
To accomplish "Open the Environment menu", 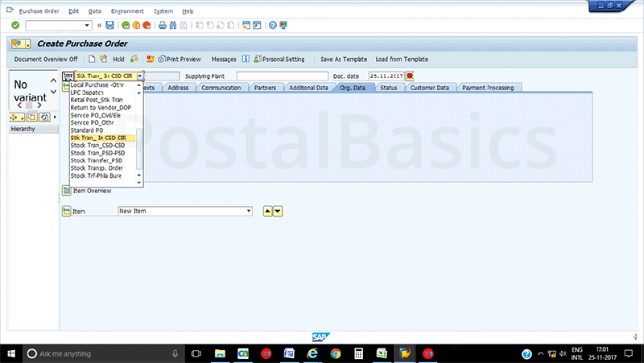I will [127, 11].
